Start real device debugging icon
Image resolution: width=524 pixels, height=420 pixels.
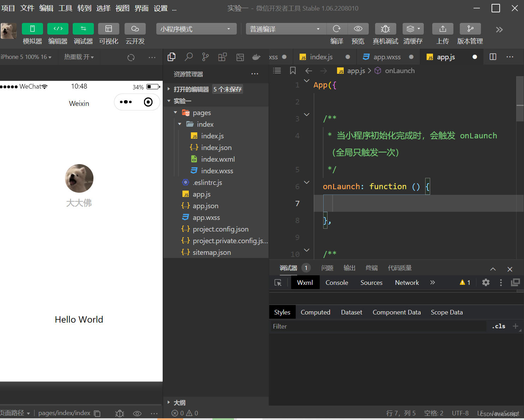click(x=385, y=29)
